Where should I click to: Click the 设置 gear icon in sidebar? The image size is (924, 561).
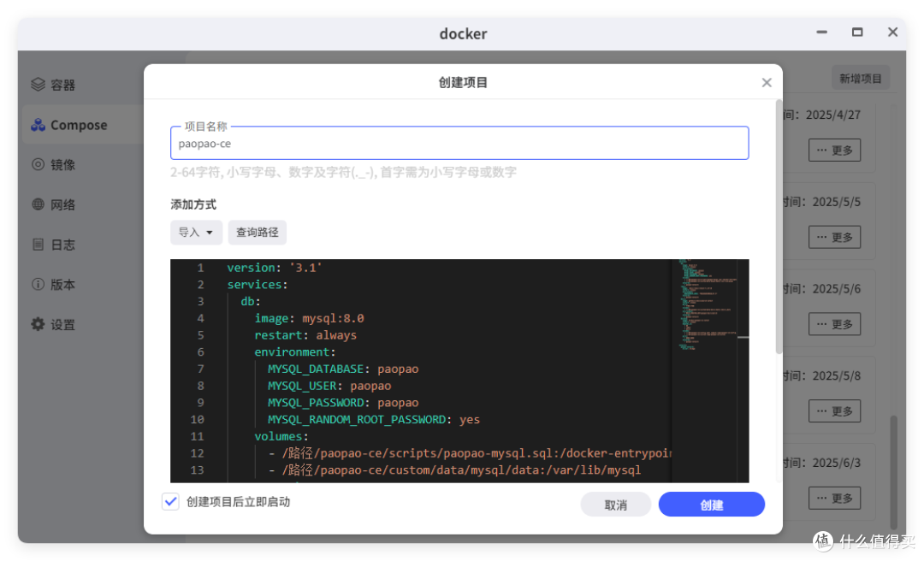coord(38,324)
